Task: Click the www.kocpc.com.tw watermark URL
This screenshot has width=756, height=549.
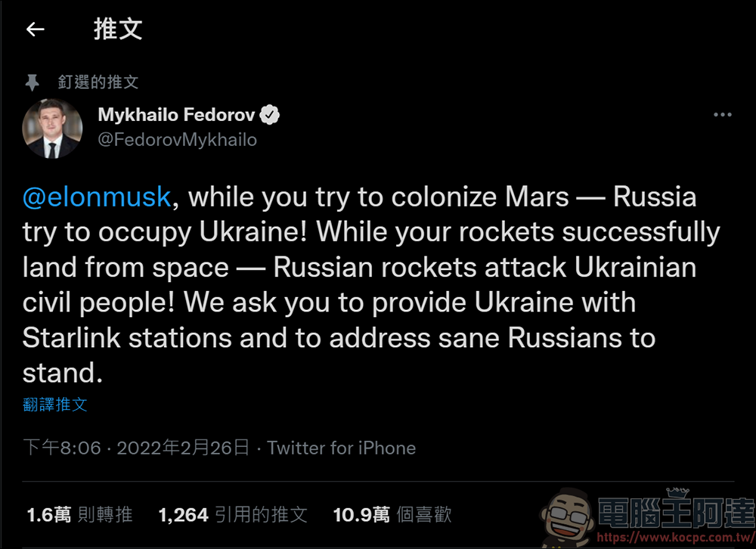Action: pyautogui.click(x=674, y=536)
